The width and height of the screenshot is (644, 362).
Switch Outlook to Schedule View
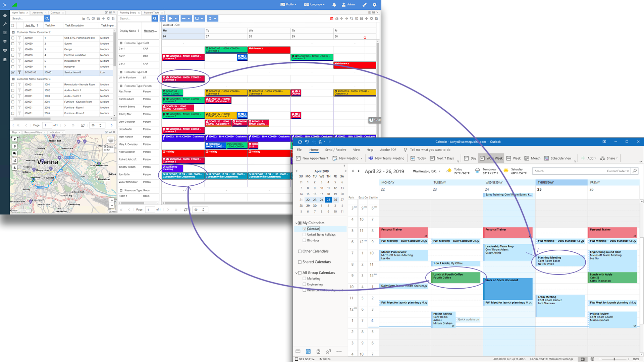pos(558,158)
